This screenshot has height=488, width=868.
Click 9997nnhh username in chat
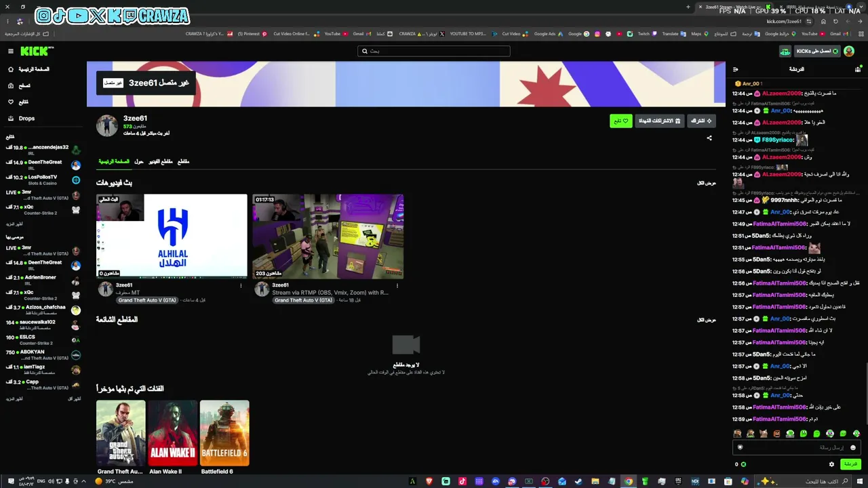click(785, 201)
